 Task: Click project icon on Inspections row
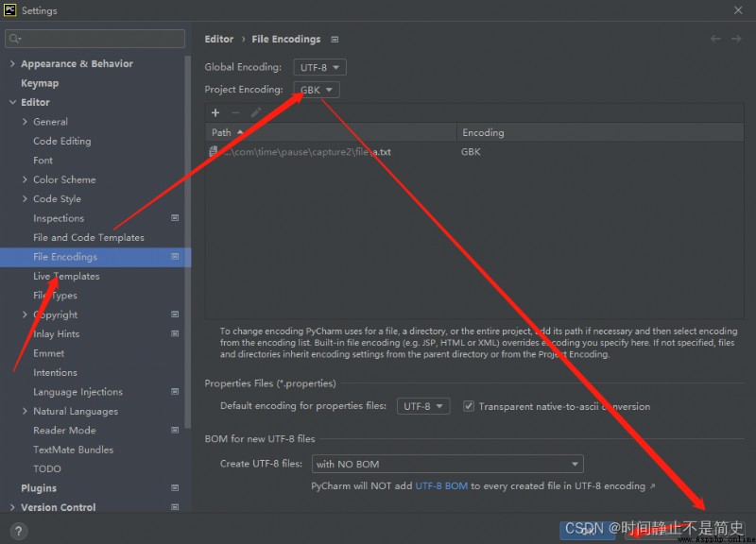(x=175, y=218)
